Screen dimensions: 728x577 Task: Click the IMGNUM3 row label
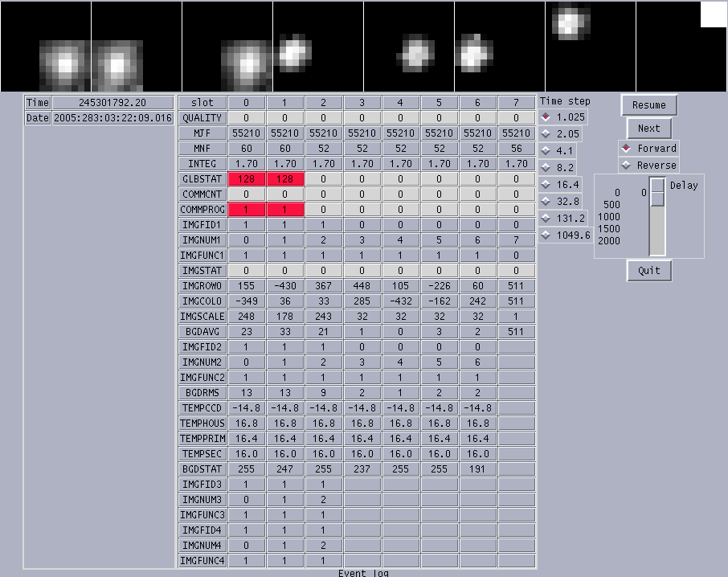[x=202, y=500]
